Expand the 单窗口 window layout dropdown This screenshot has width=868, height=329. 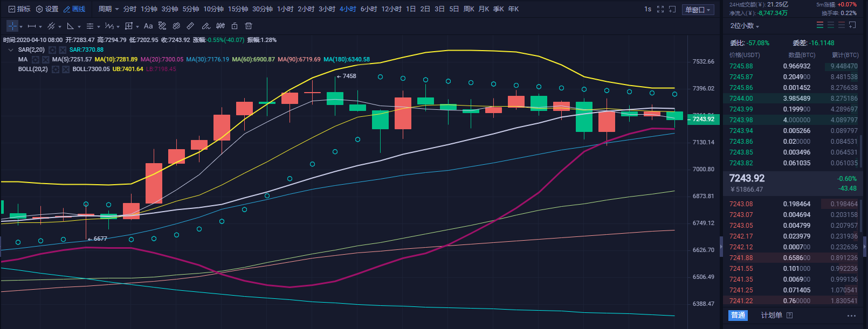point(698,10)
